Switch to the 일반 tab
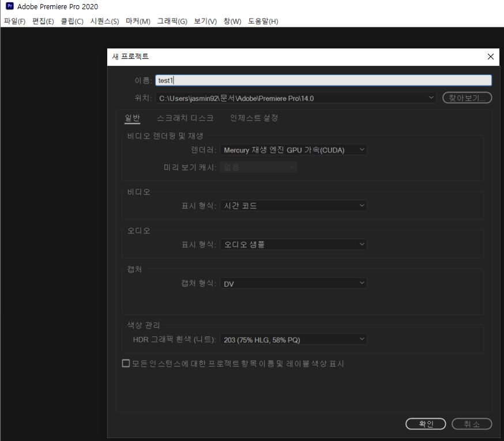 tap(133, 118)
